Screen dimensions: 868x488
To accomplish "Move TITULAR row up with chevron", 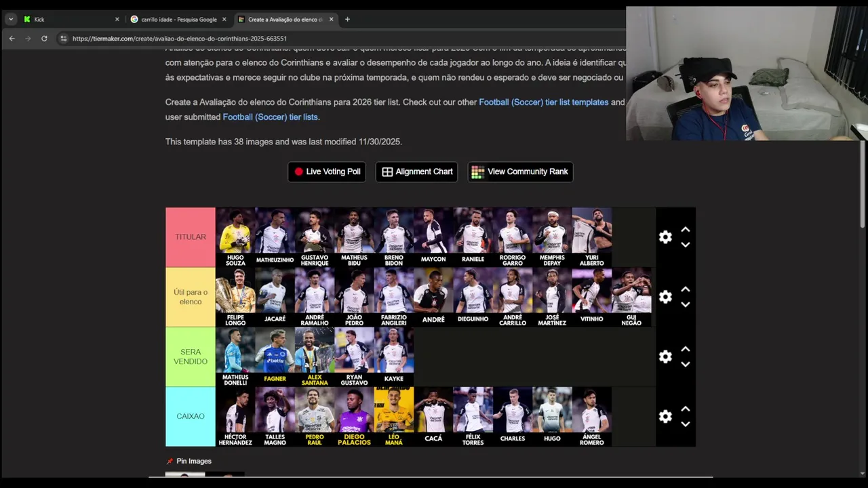I will click(x=685, y=230).
